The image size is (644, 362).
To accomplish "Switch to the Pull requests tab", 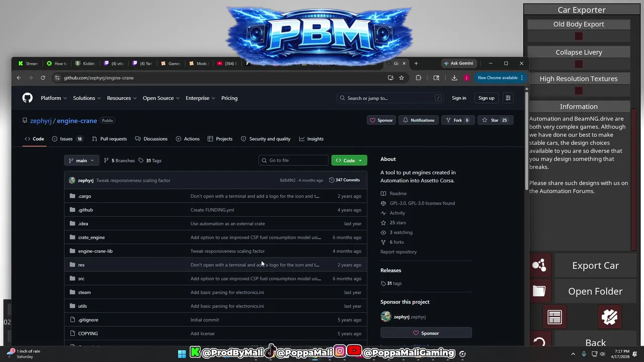I will coord(109,139).
